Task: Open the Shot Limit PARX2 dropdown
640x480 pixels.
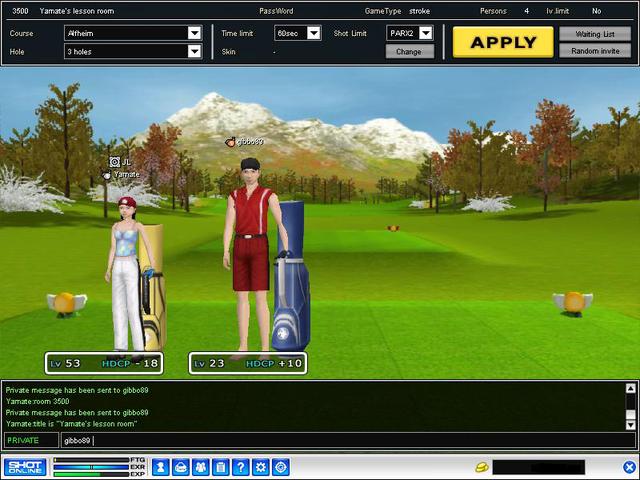Action: point(425,33)
